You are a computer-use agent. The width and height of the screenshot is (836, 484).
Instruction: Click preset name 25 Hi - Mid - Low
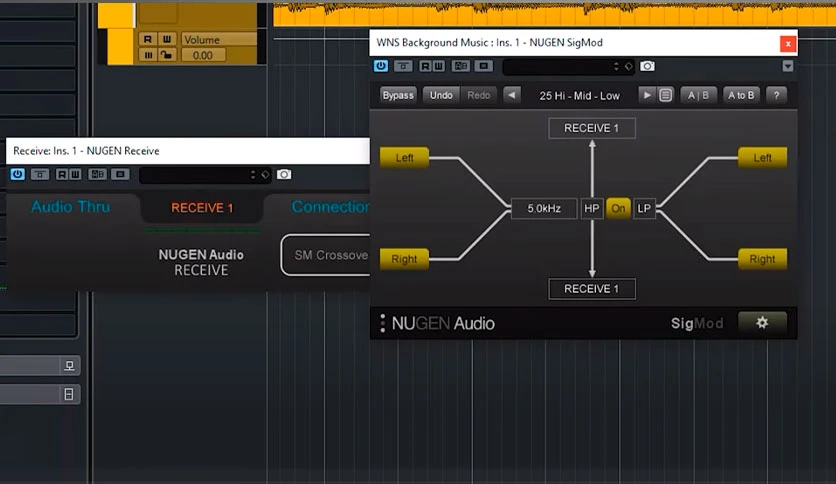tap(580, 96)
